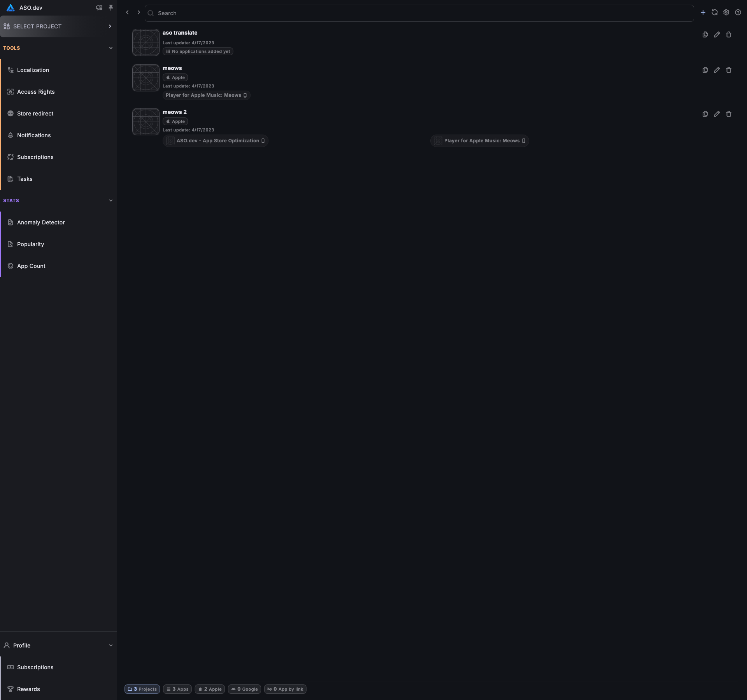Viewport: 747px width, 700px height.
Task: Delete the meows project
Action: point(729,70)
